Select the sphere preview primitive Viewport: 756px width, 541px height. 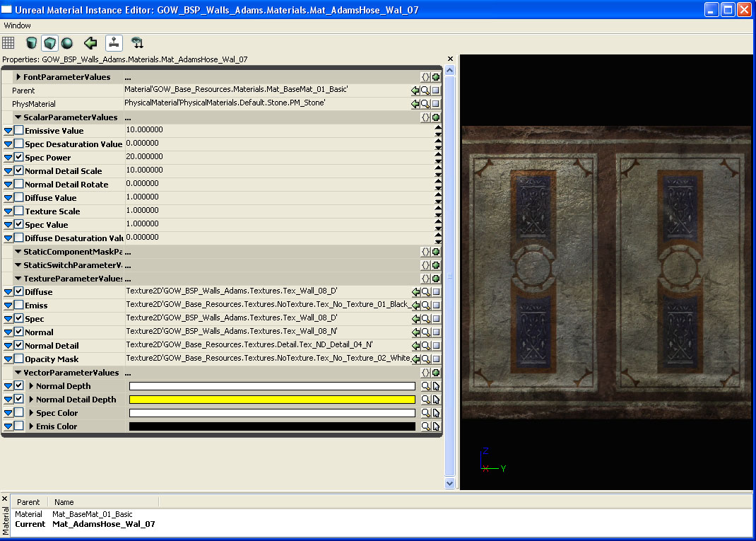click(67, 43)
